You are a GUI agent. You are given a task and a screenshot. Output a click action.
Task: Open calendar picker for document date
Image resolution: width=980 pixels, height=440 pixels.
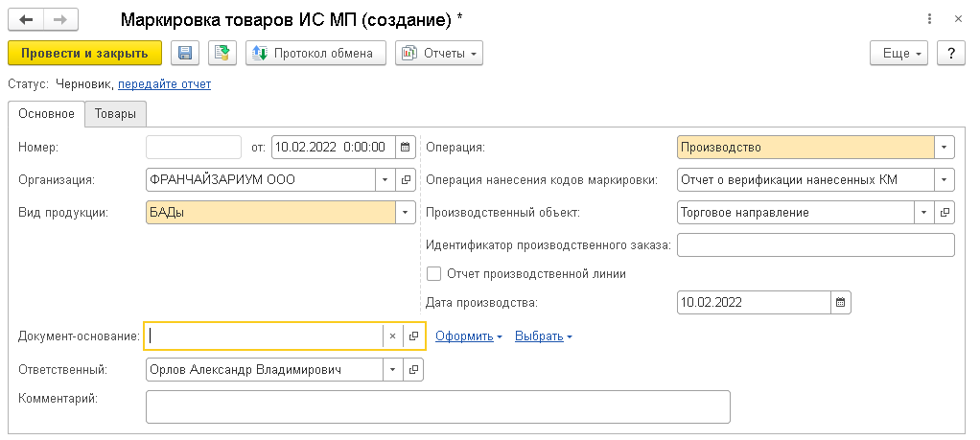tap(405, 148)
